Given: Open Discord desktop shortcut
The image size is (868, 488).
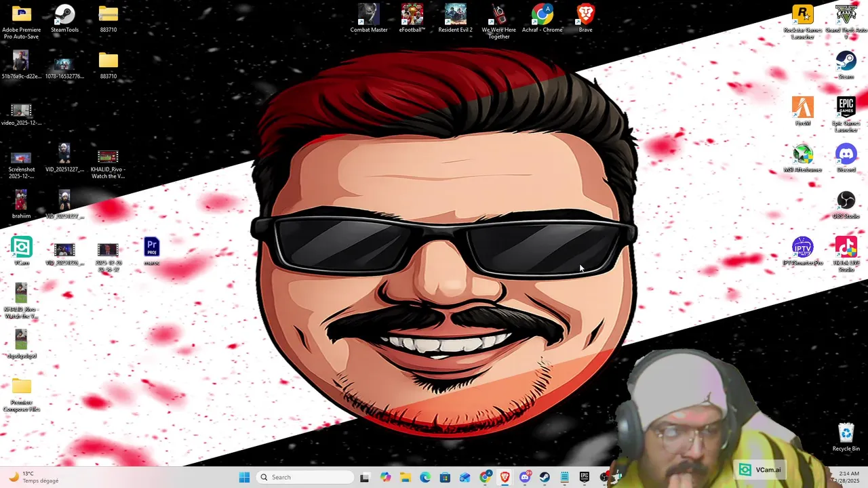Looking at the screenshot, I should coord(846,158).
